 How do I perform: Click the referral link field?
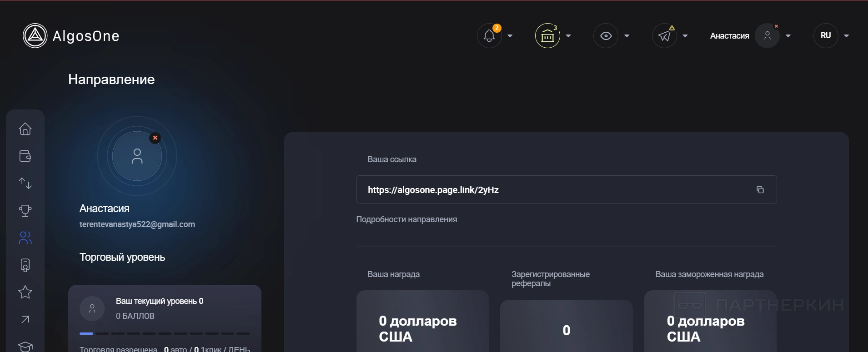[x=567, y=189]
